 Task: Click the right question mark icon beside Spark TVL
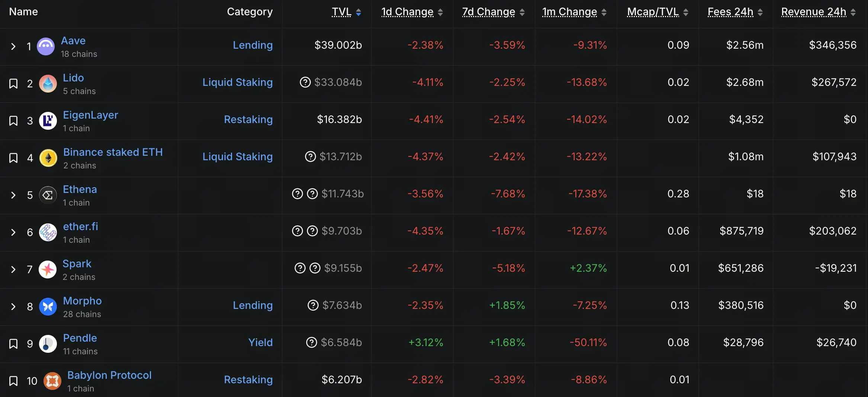[315, 268]
